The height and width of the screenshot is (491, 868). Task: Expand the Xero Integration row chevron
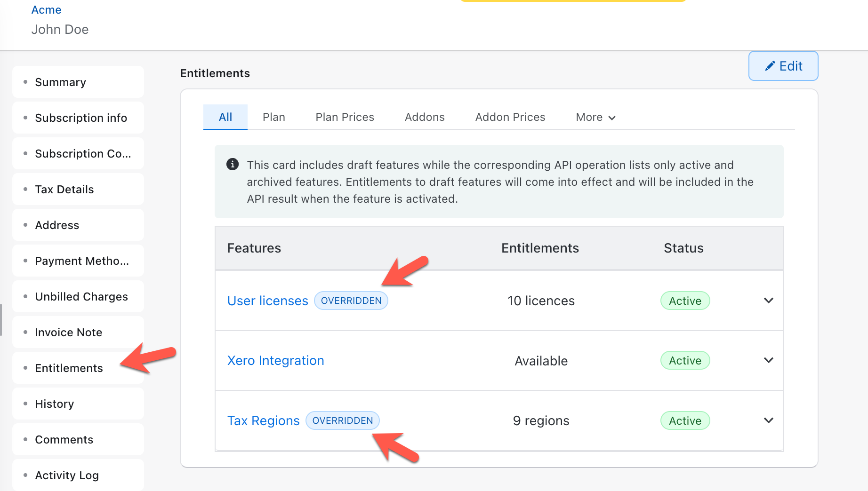(x=768, y=360)
